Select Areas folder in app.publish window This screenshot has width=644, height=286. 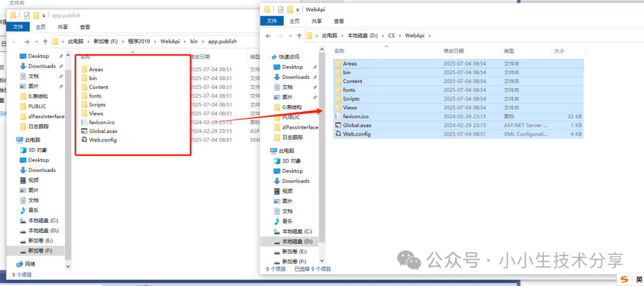pos(92,69)
